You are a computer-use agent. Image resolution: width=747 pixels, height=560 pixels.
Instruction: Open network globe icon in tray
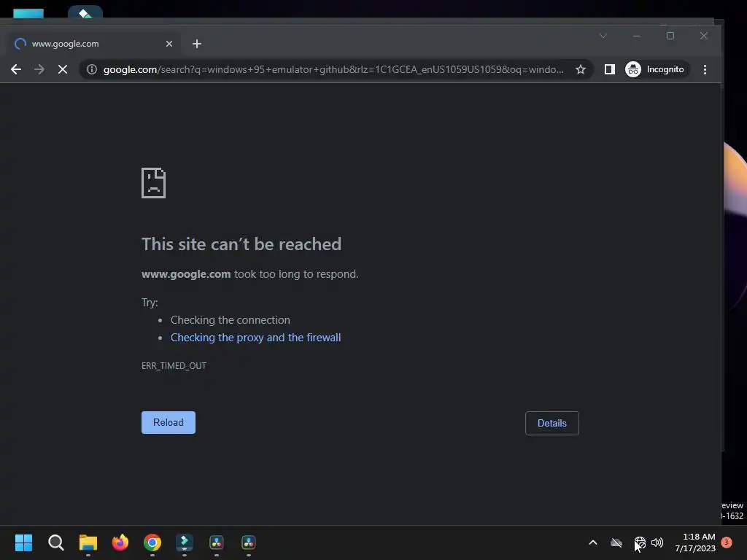click(x=640, y=542)
